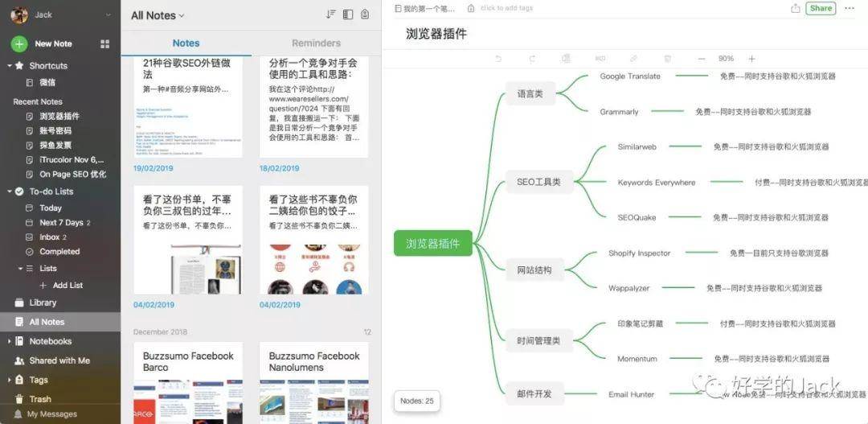This screenshot has height=424, width=868.
Task: Click the My Messages bell icon
Action: click(x=18, y=414)
